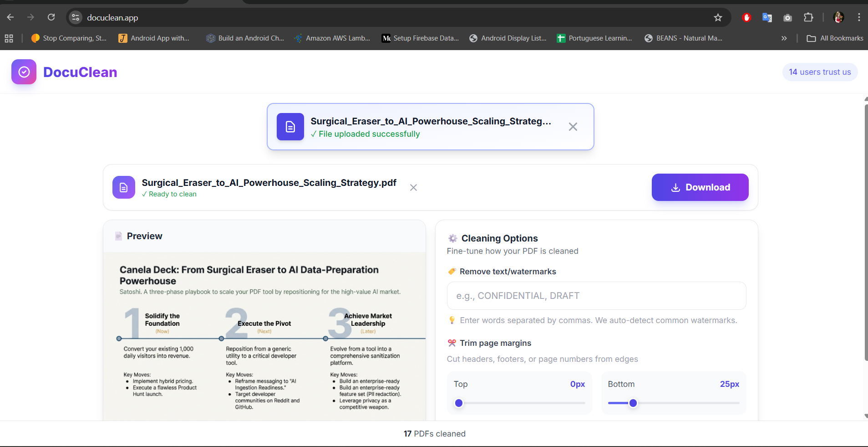Focus the watermark words input field
Viewport: 868px width, 447px height.
click(x=596, y=296)
